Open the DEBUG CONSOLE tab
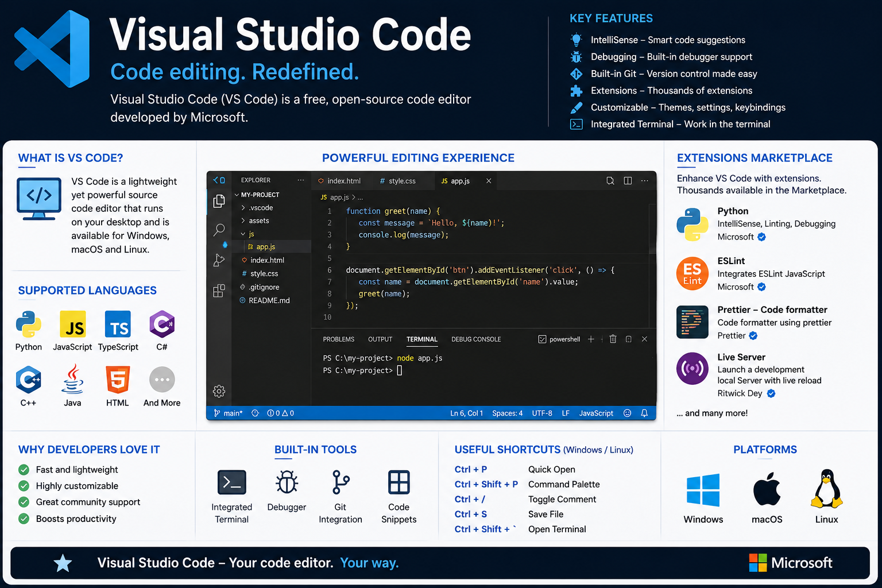The width and height of the screenshot is (882, 588). [x=476, y=339]
